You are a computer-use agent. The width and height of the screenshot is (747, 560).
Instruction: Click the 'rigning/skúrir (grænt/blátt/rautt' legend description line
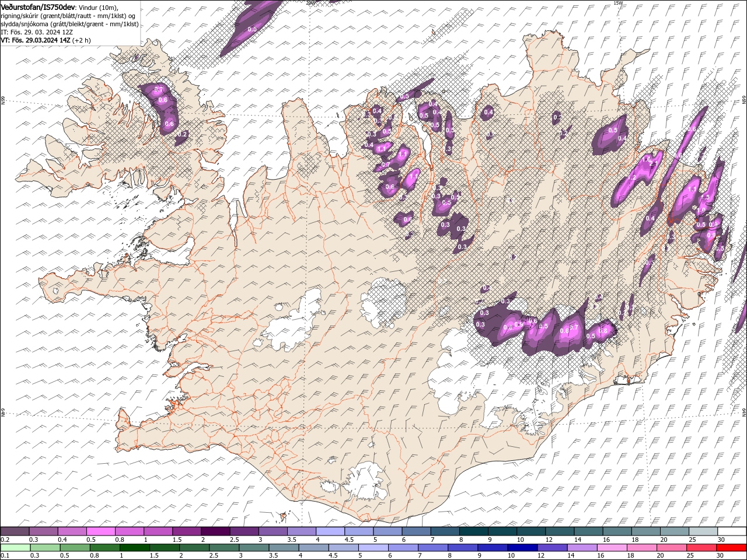pyautogui.click(x=68, y=16)
